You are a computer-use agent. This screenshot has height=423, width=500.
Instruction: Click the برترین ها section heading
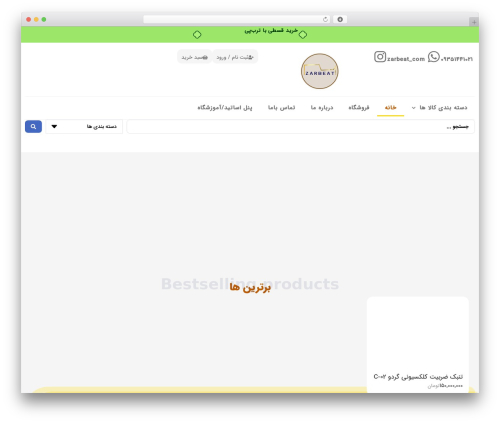(250, 287)
